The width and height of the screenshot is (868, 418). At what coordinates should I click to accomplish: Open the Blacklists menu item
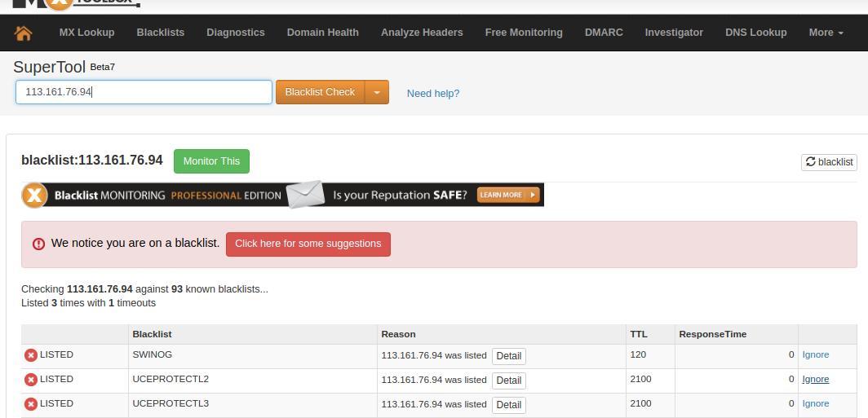(161, 33)
